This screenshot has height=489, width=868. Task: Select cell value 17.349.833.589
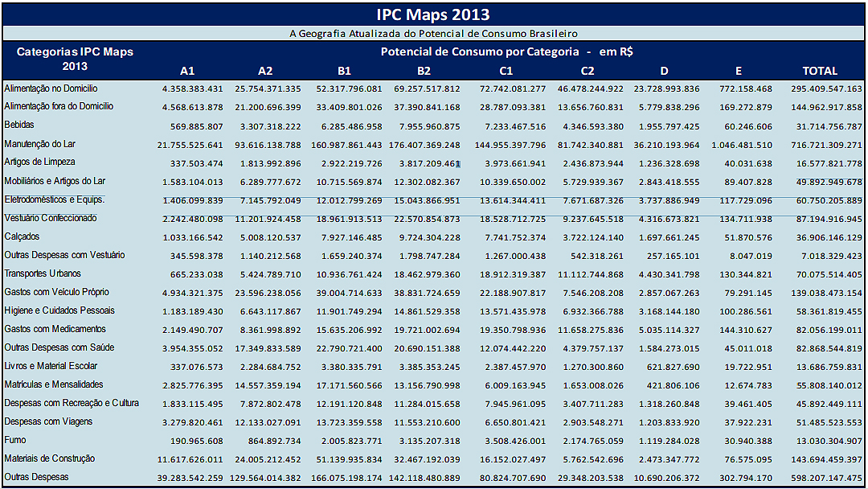[268, 349]
